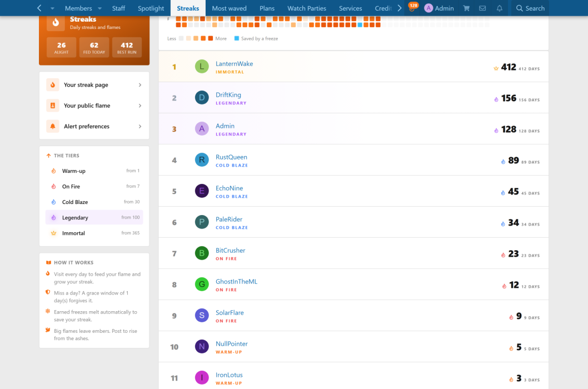Click the Admin avatar in top bar
Screen dimensions: 588x389
click(x=428, y=8)
